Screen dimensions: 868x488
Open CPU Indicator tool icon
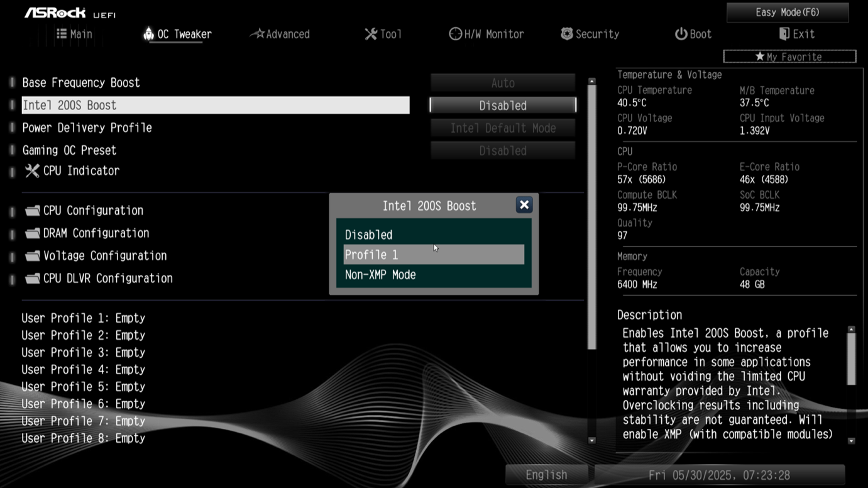point(32,171)
